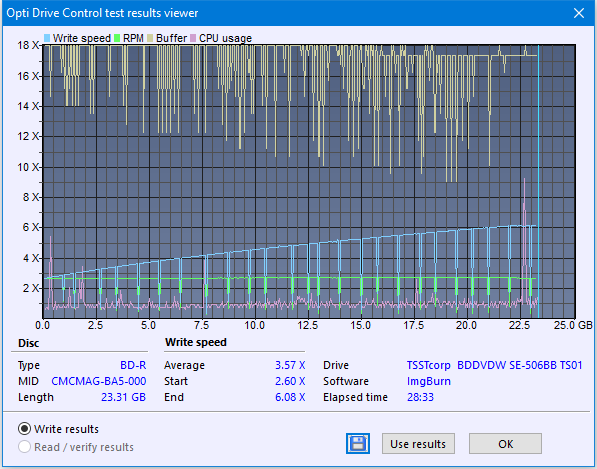This screenshot has width=597, height=469.
Task: Click the vertical end-of-write marker line on graph
Action: tap(538, 181)
